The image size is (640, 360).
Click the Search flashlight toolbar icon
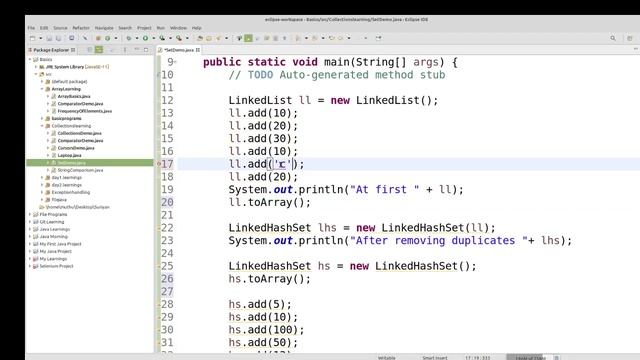[x=218, y=38]
